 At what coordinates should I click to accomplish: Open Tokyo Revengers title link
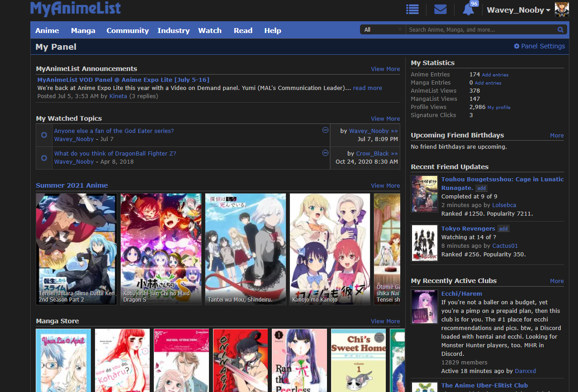point(468,229)
